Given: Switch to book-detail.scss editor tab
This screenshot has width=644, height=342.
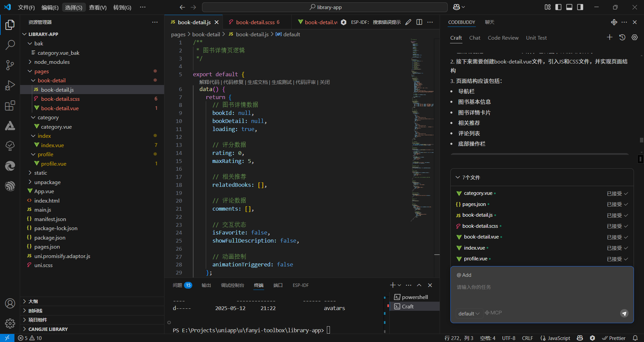Looking at the screenshot, I should (x=257, y=22).
